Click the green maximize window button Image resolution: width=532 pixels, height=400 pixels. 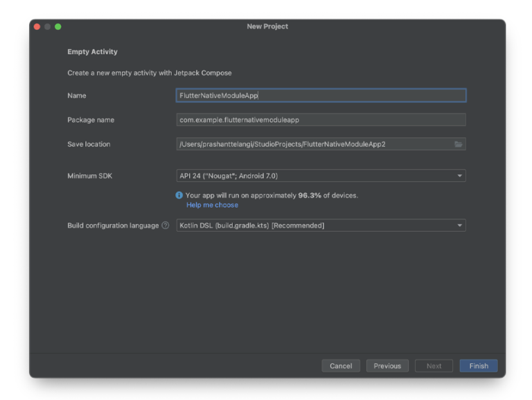coord(58,26)
